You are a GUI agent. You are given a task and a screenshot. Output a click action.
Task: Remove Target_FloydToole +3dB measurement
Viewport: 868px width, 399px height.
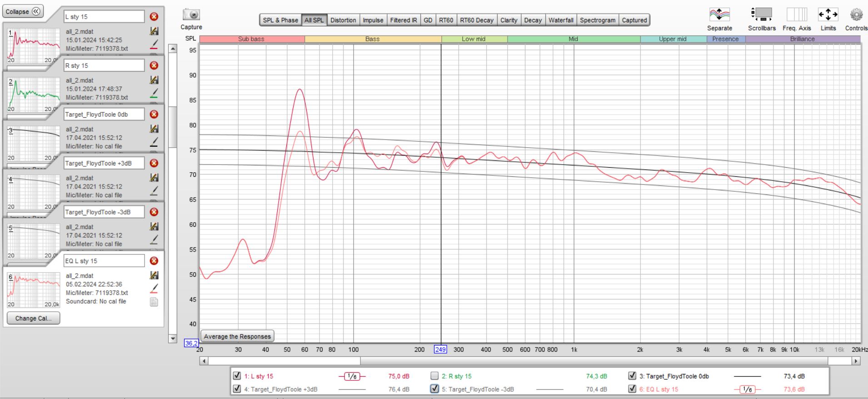point(154,163)
